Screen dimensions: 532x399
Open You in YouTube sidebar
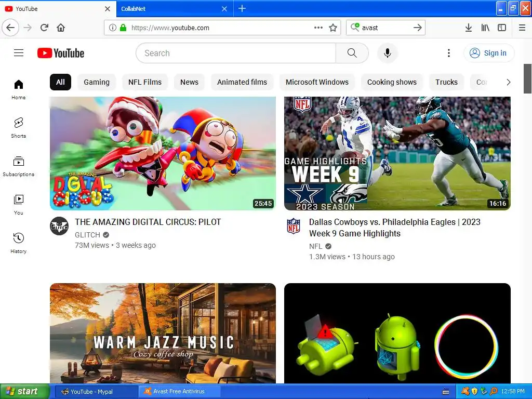18,205
